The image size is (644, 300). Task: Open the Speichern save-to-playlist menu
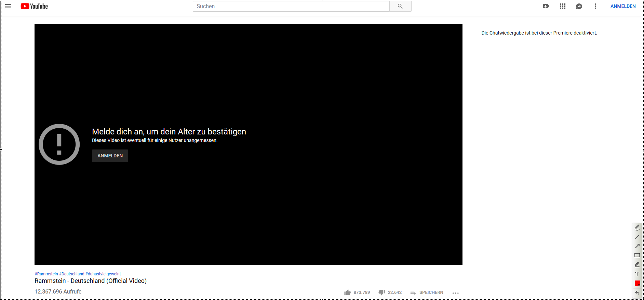(x=427, y=292)
